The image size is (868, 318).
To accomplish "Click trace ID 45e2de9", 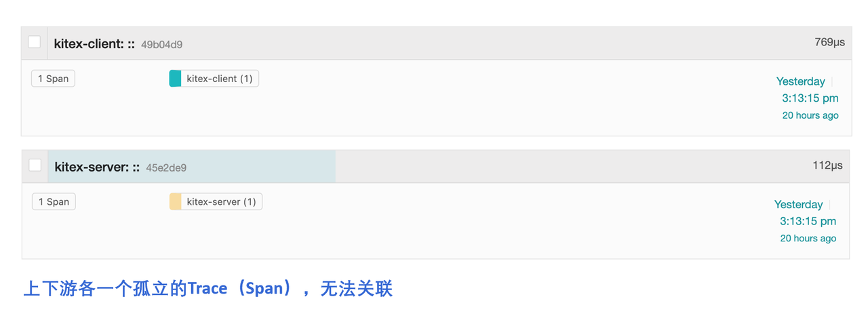I will 166,167.
